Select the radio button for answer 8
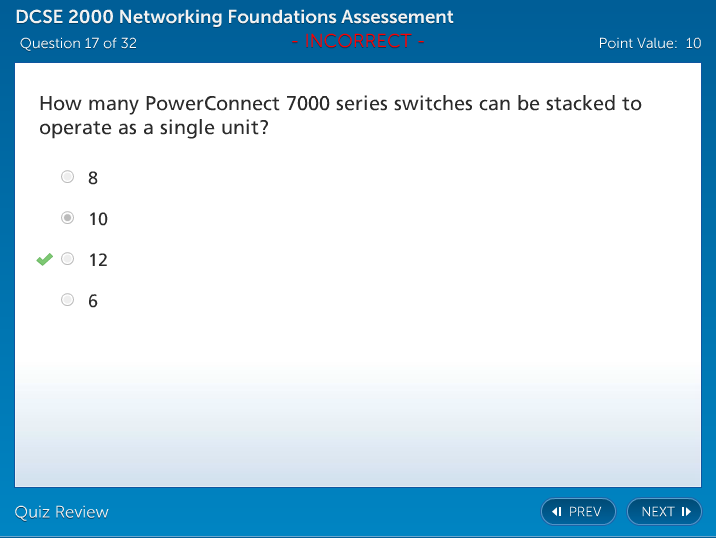The image size is (716, 538). [67, 177]
